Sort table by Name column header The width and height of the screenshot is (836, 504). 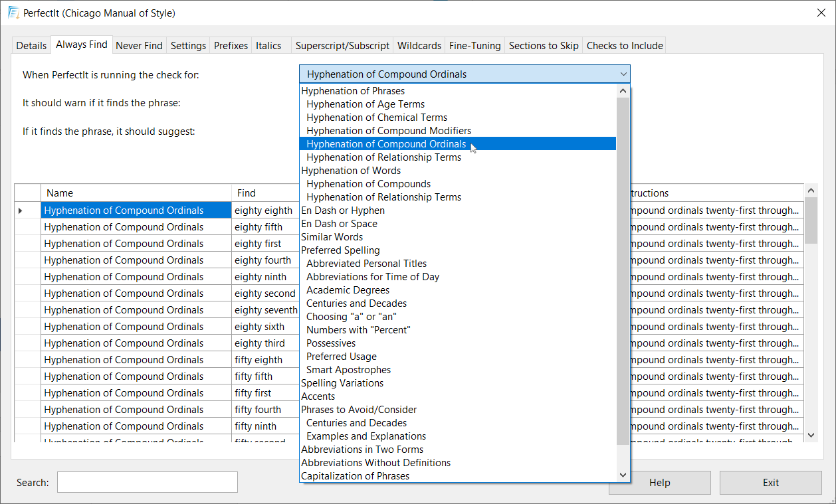136,193
